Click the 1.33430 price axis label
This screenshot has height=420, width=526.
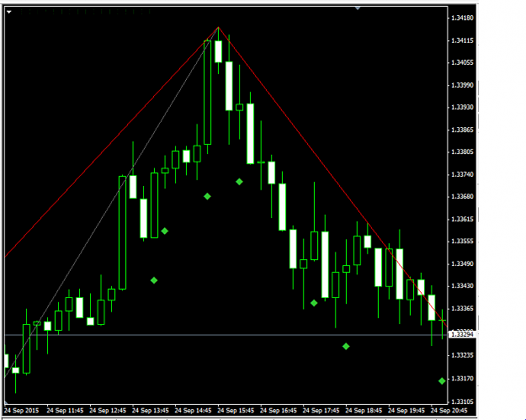coord(463,286)
